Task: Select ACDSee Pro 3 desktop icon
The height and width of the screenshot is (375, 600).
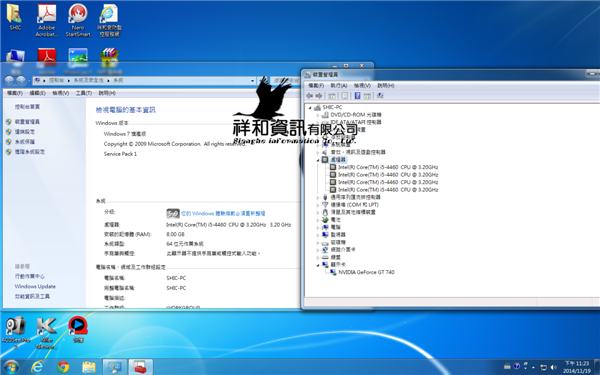Action: [x=16, y=332]
